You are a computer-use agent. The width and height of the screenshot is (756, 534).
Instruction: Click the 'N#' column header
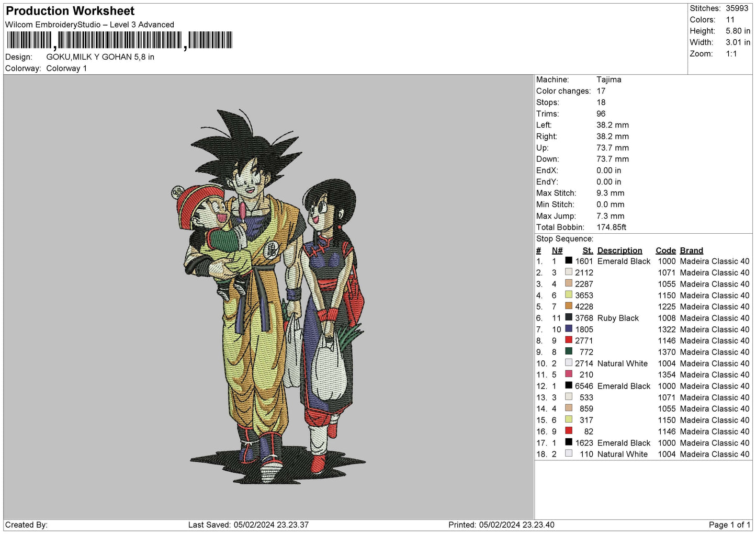[x=557, y=251]
